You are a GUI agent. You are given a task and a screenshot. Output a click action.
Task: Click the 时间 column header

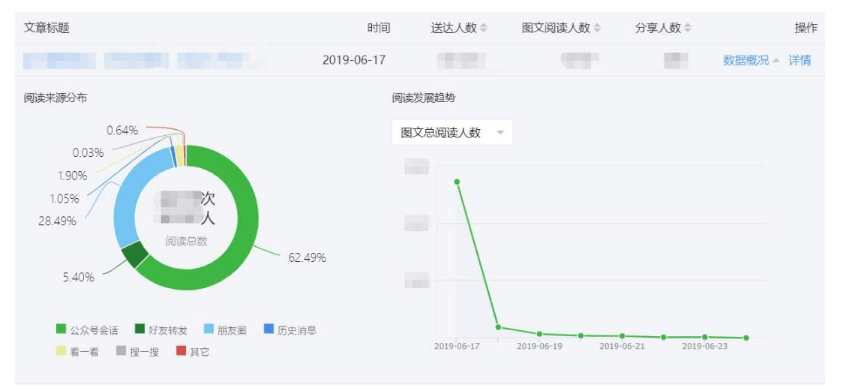(x=379, y=28)
